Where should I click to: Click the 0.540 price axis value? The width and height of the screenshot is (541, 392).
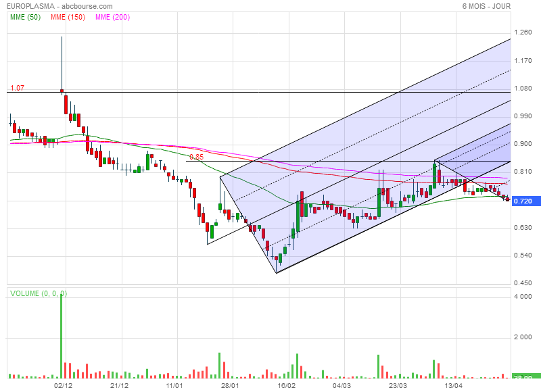pos(523,255)
